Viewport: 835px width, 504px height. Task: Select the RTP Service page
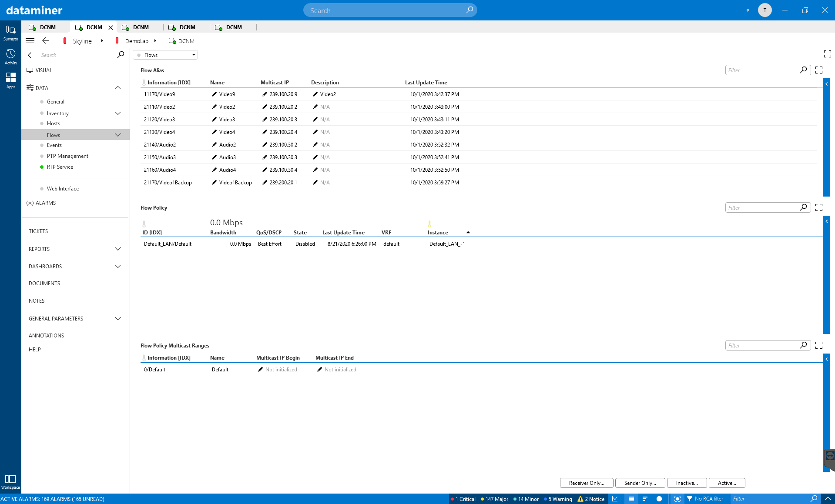(60, 167)
